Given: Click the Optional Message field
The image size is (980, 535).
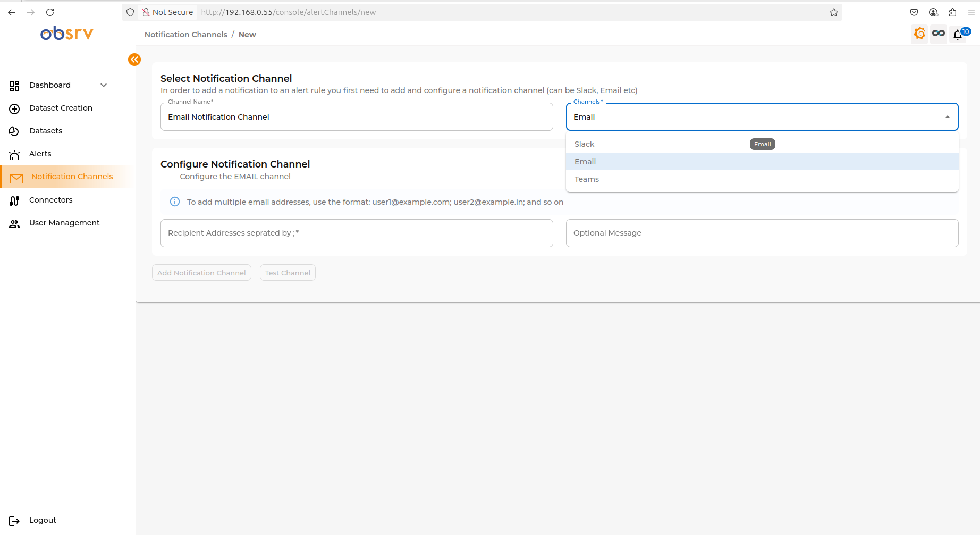Looking at the screenshot, I should tap(762, 233).
